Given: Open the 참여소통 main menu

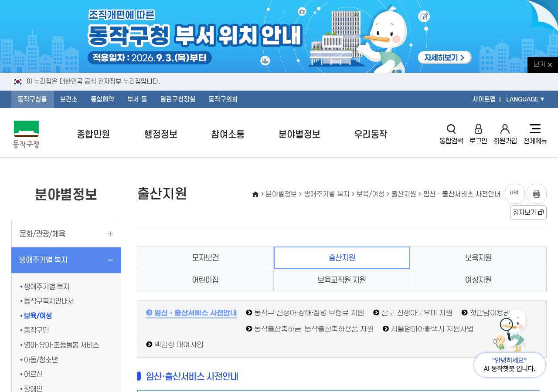Looking at the screenshot, I should tap(228, 134).
